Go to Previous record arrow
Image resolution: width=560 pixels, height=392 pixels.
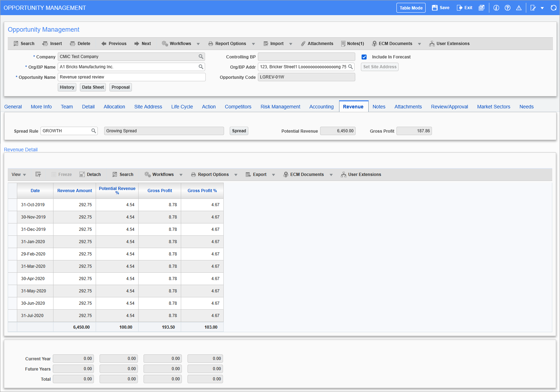[x=104, y=44]
